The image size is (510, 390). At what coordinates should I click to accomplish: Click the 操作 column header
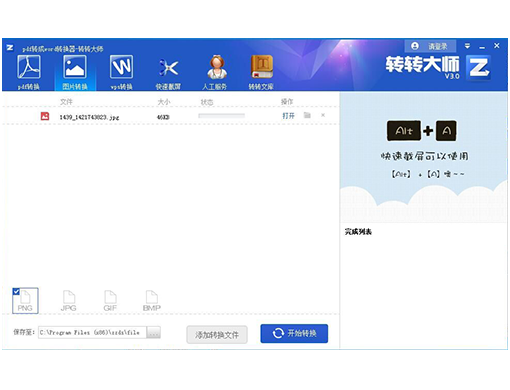point(287,102)
